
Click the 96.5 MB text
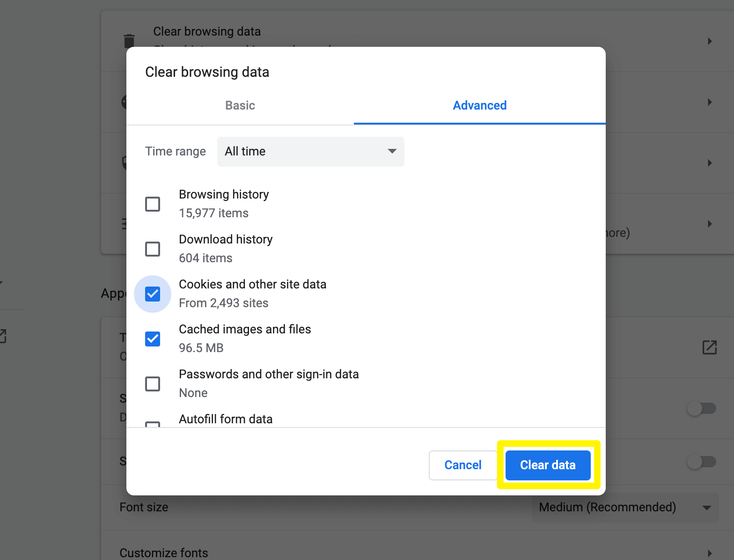tap(201, 348)
